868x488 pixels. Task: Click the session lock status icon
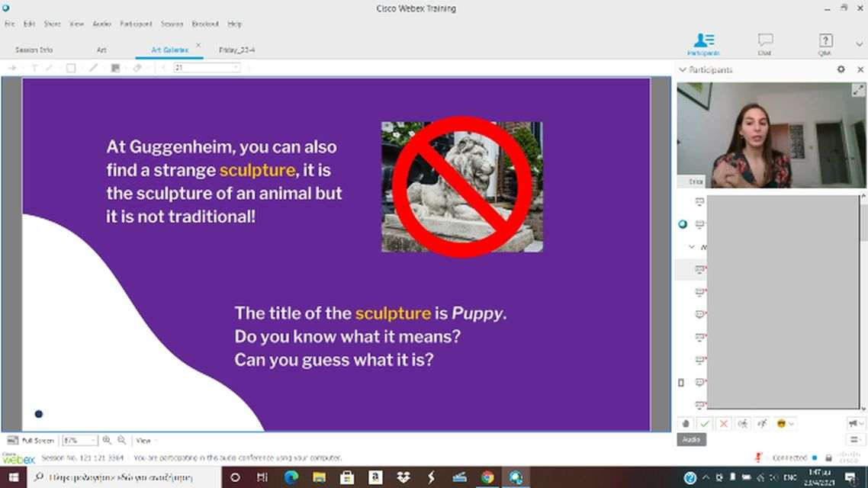828,457
